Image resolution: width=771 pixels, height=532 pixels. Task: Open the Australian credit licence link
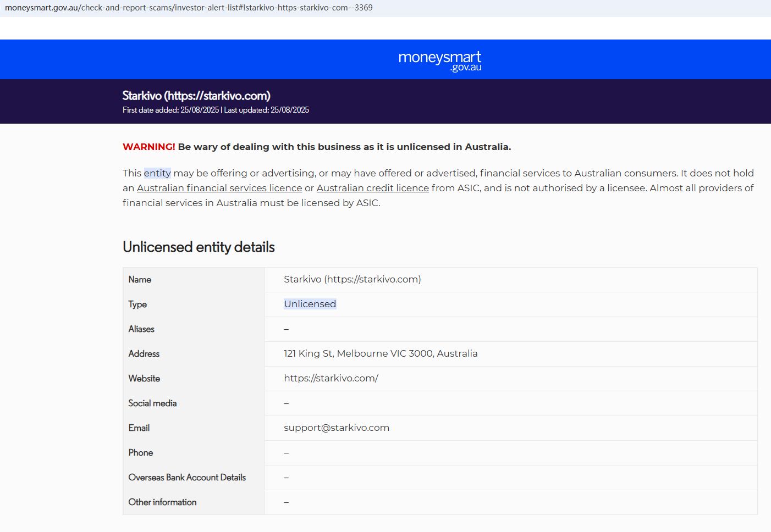(372, 188)
